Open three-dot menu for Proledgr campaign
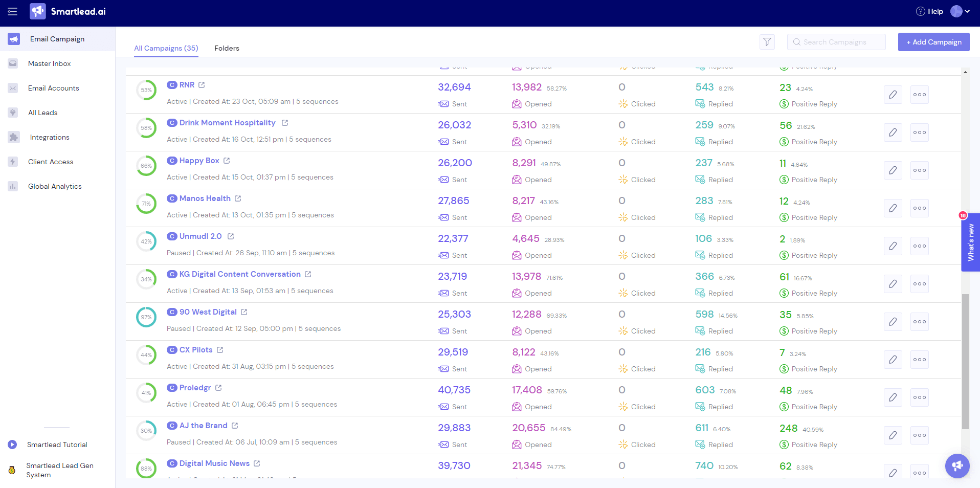Screen dimensions: 980x488 [x=919, y=397]
